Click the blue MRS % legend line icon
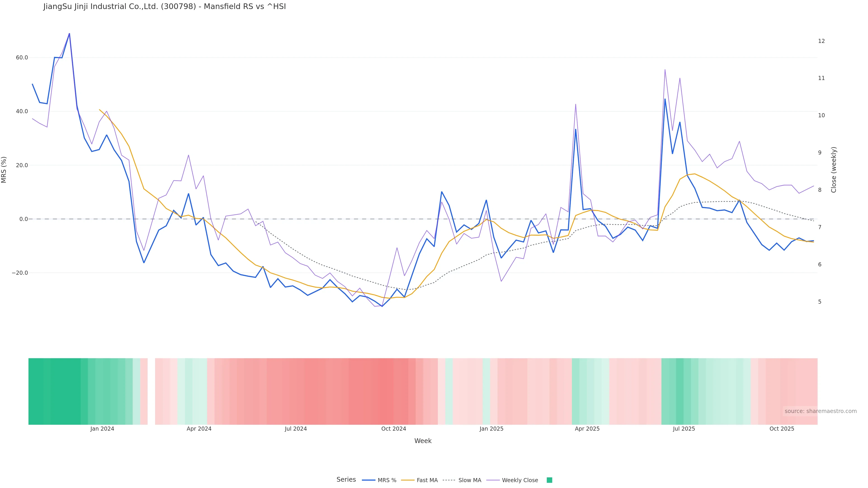The image size is (868, 488). [x=369, y=480]
